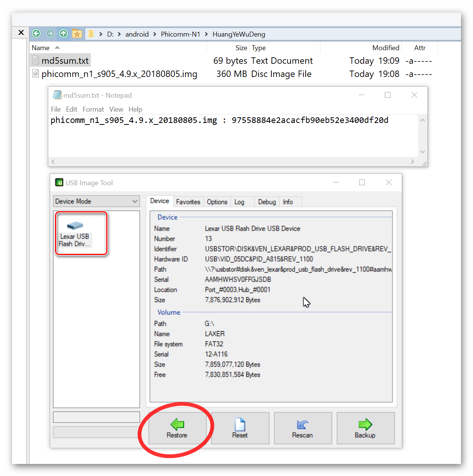Open the favorites star folder icon
The width and height of the screenshot is (473, 476).
click(77, 34)
